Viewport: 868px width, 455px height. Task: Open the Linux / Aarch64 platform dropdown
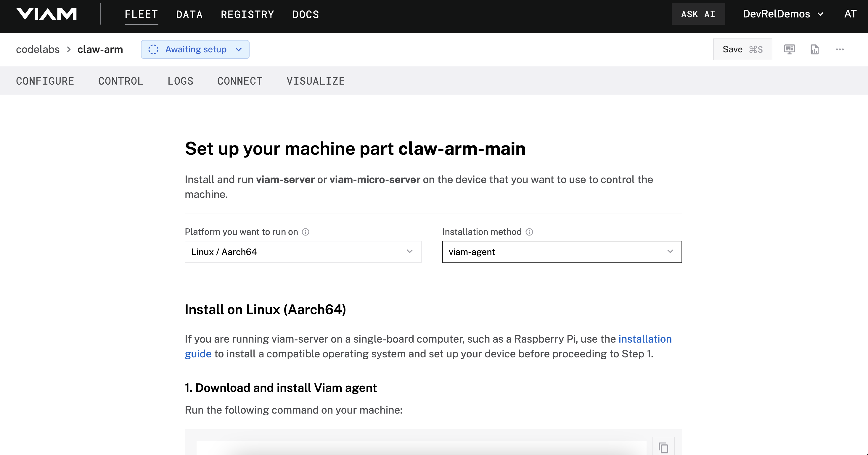(303, 252)
